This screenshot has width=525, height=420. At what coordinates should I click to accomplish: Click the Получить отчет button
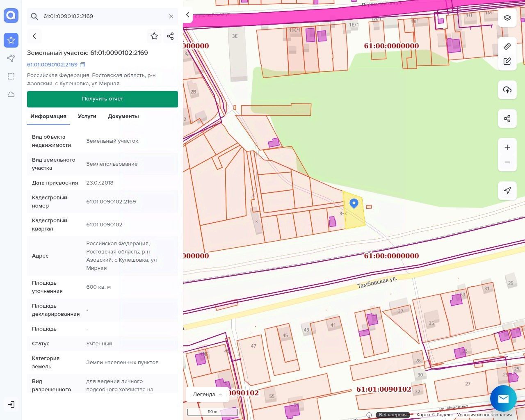[x=103, y=99]
